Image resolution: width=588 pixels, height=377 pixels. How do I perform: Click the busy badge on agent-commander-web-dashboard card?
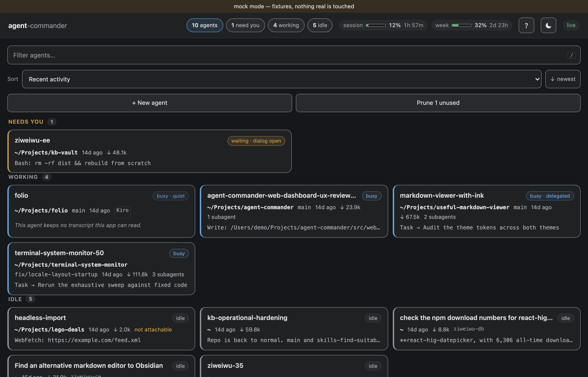point(372,196)
